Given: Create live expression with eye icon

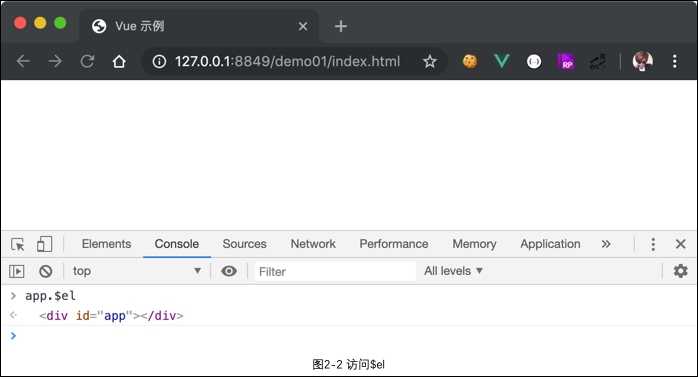Looking at the screenshot, I should click(229, 271).
